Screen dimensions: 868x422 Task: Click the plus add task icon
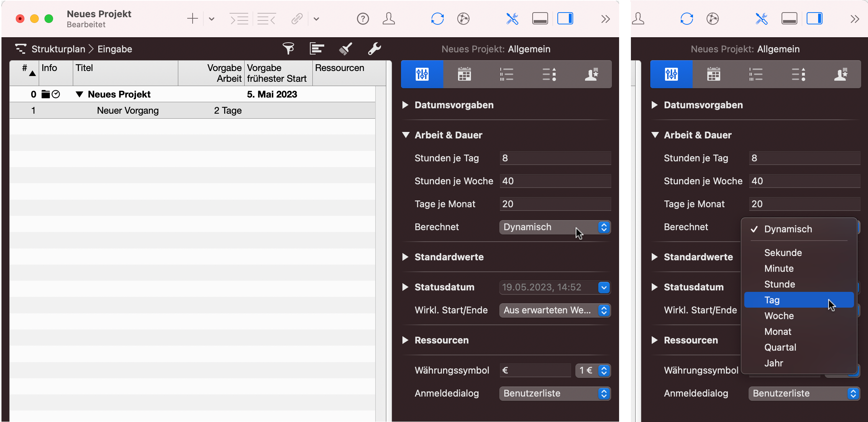(193, 19)
